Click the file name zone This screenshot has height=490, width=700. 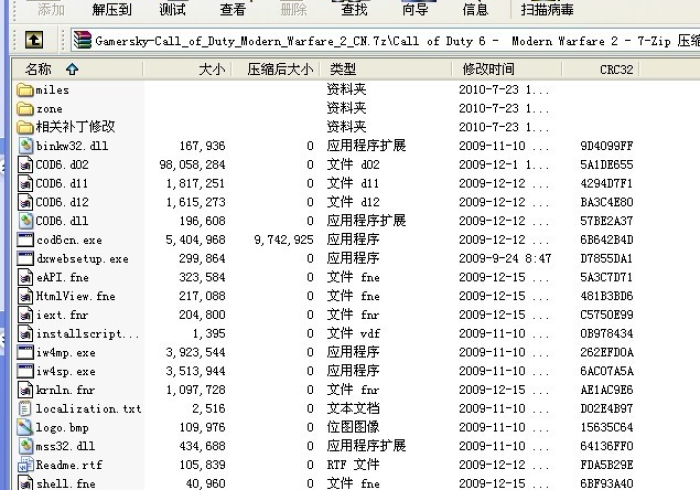pos(49,108)
